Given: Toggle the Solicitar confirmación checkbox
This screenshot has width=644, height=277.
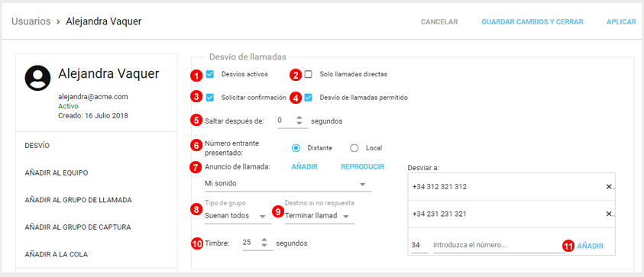Looking at the screenshot, I should [210, 98].
